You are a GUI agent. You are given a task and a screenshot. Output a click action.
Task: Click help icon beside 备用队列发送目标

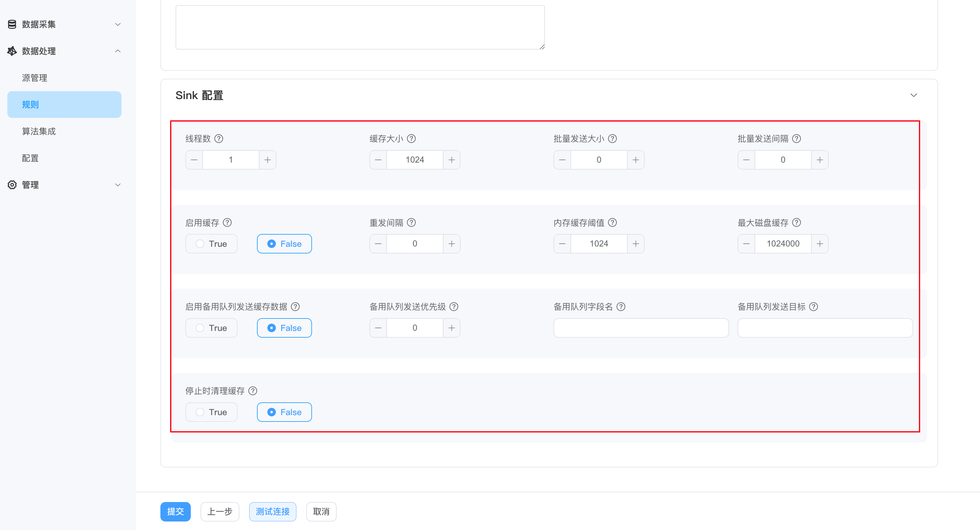[x=813, y=307]
